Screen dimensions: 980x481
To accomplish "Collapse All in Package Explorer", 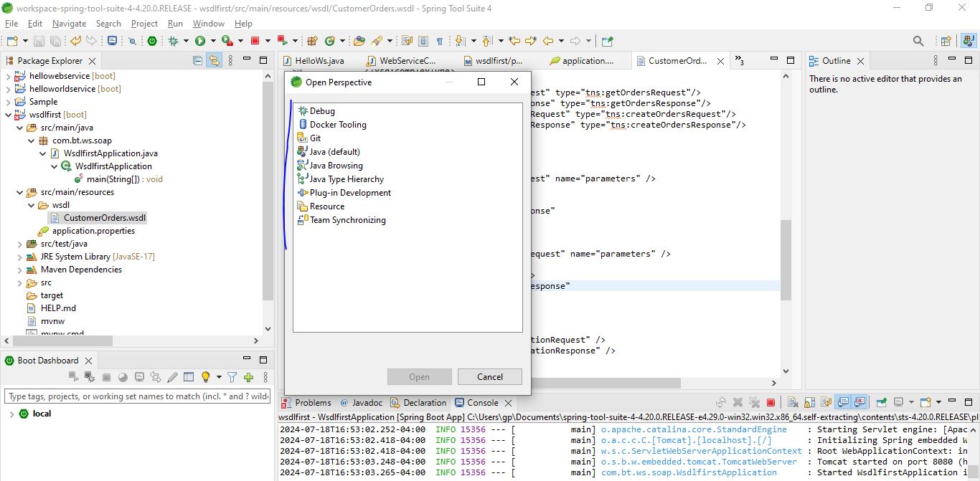I will (198, 61).
